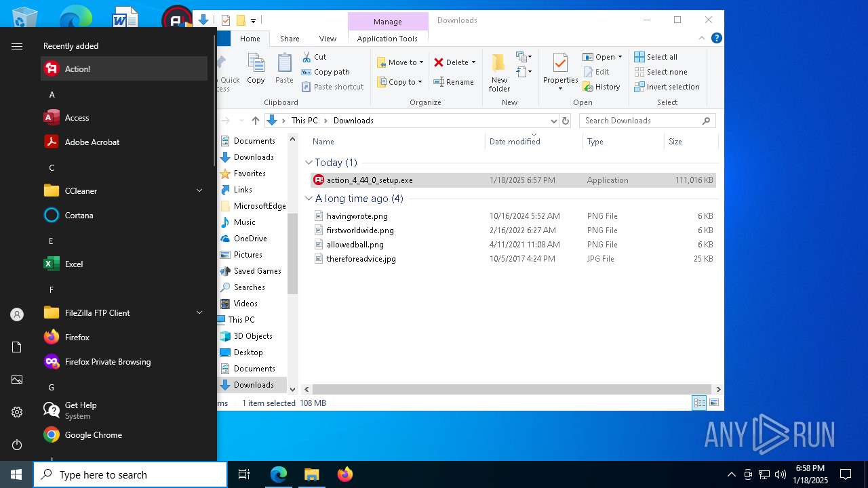The width and height of the screenshot is (868, 488).
Task: Click the Start menu hamburger icon
Action: 17,46
